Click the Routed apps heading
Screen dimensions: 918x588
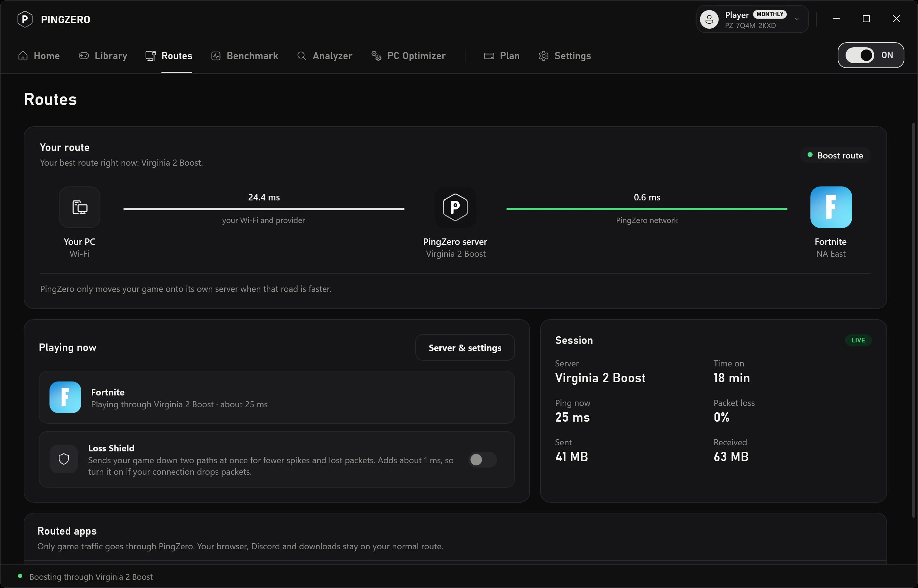[x=67, y=531]
